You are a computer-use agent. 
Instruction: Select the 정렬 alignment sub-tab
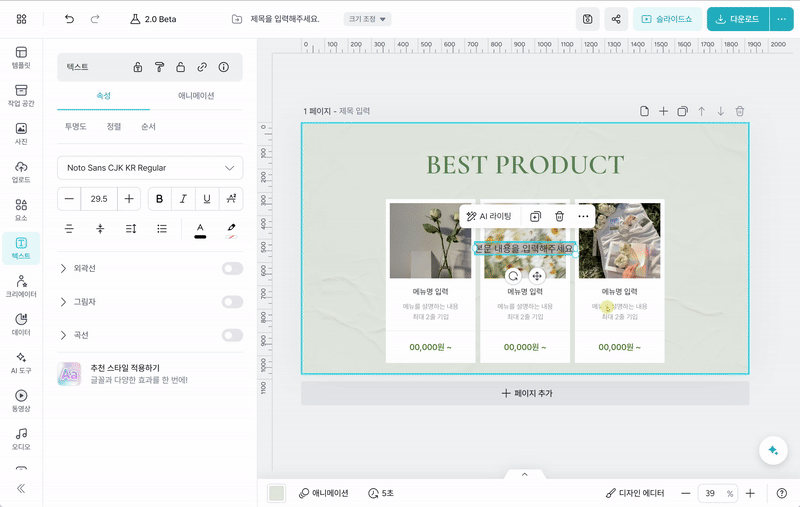click(x=114, y=127)
